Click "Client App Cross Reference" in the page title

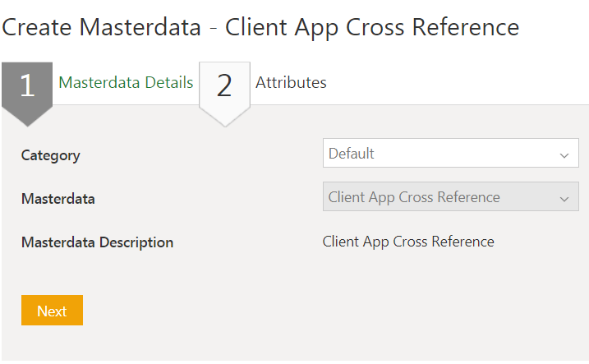coord(372,27)
